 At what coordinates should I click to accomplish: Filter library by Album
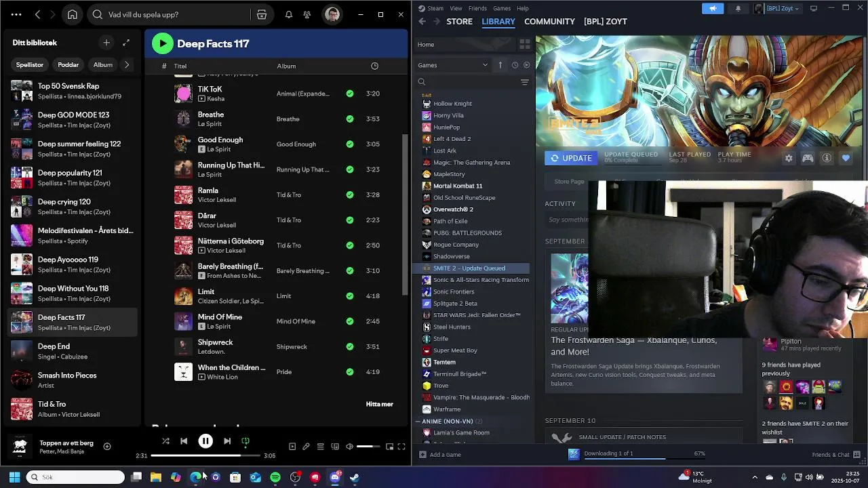[x=103, y=65]
